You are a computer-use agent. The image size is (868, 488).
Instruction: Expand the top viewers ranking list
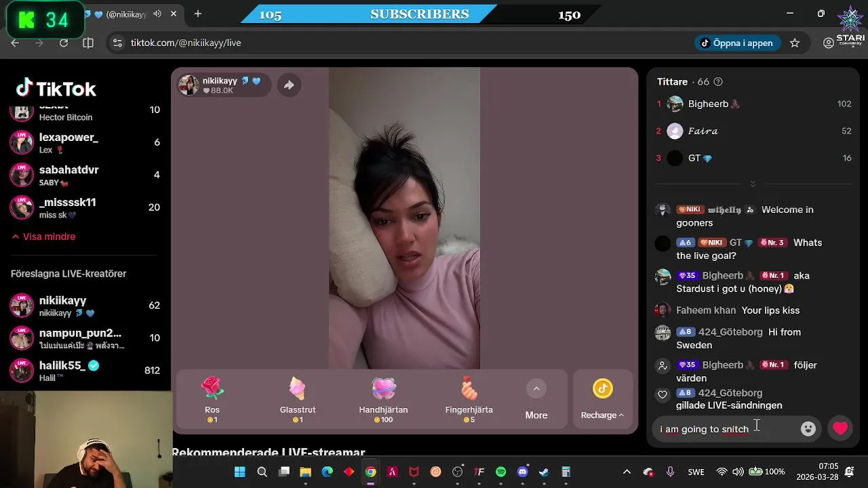click(753, 184)
